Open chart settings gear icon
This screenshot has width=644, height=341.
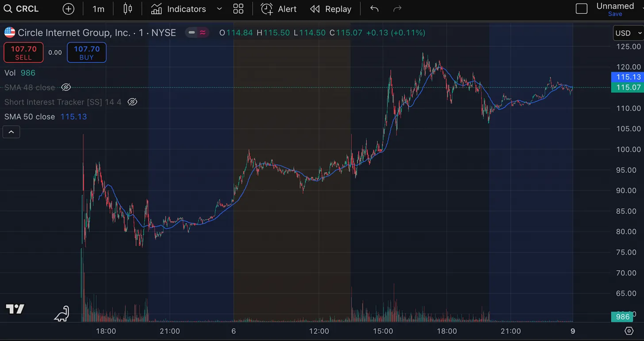tap(629, 331)
